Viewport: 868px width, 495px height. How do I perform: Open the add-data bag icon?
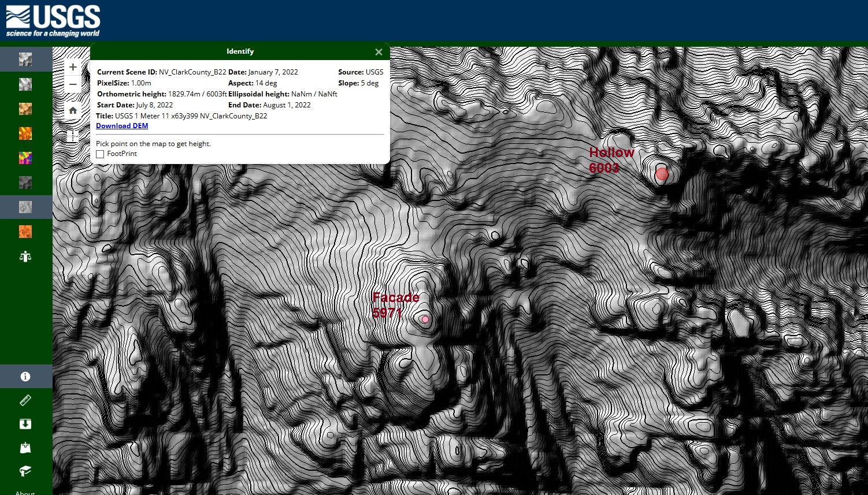[25, 448]
